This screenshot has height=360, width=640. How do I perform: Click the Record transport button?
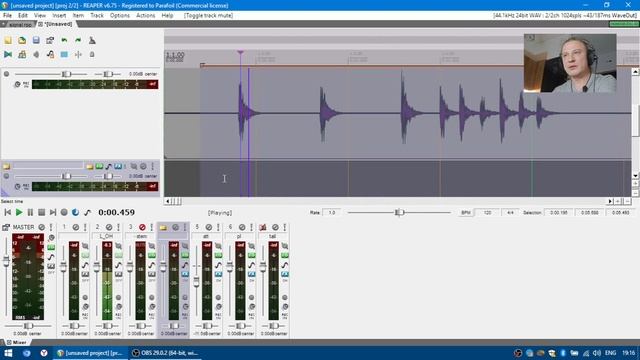[x=64, y=212]
